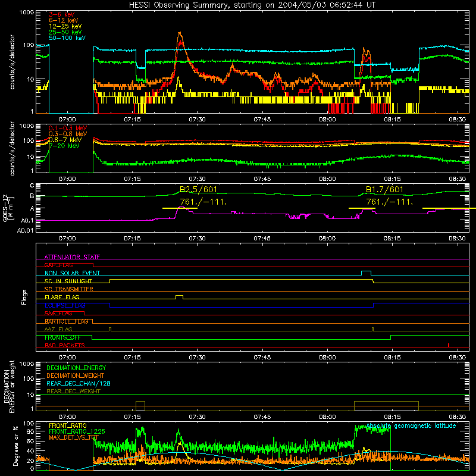Click the ATTENUATOR_STATE flag label
The width and height of the screenshot is (476, 476).
[x=72, y=257]
